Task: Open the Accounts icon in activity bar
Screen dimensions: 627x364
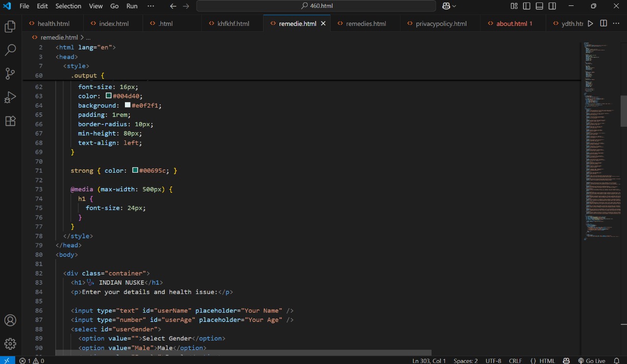Action: pos(10,320)
